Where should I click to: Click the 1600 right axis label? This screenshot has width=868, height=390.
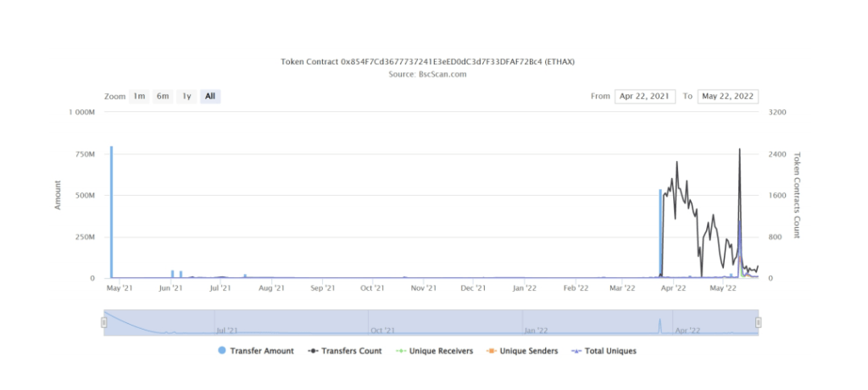[778, 195]
